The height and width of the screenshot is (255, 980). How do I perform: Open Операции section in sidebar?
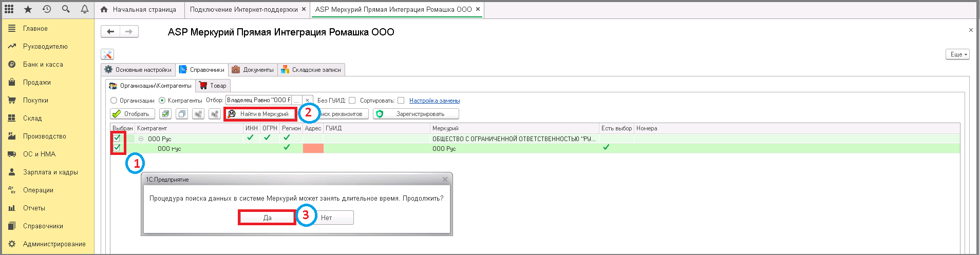tap(48, 190)
